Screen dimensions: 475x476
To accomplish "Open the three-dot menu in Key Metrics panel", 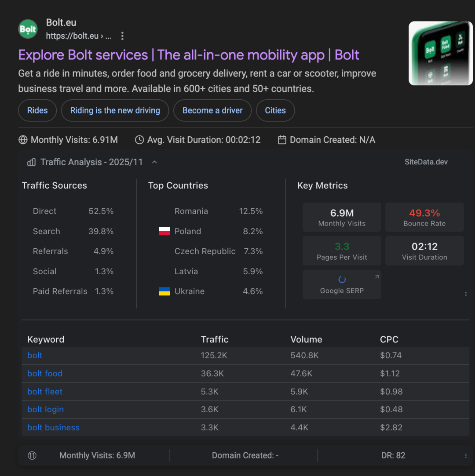I will tap(466, 294).
